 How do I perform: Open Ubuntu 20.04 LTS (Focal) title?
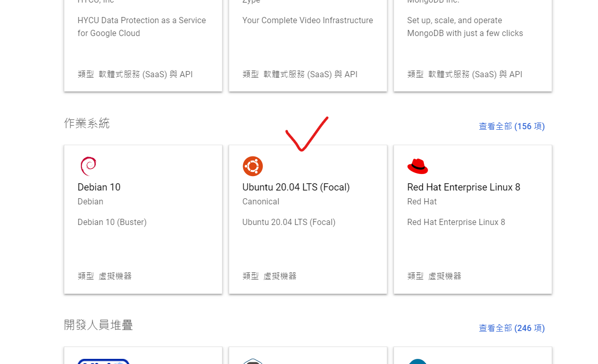[x=296, y=187]
